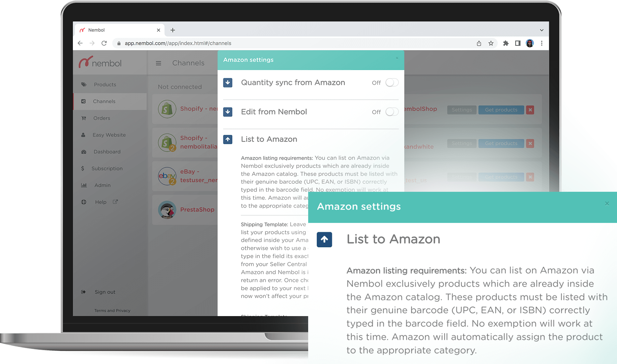Close the enlarged Amazon settings panel
Viewport: 617px width, 364px height.
pos(607,204)
